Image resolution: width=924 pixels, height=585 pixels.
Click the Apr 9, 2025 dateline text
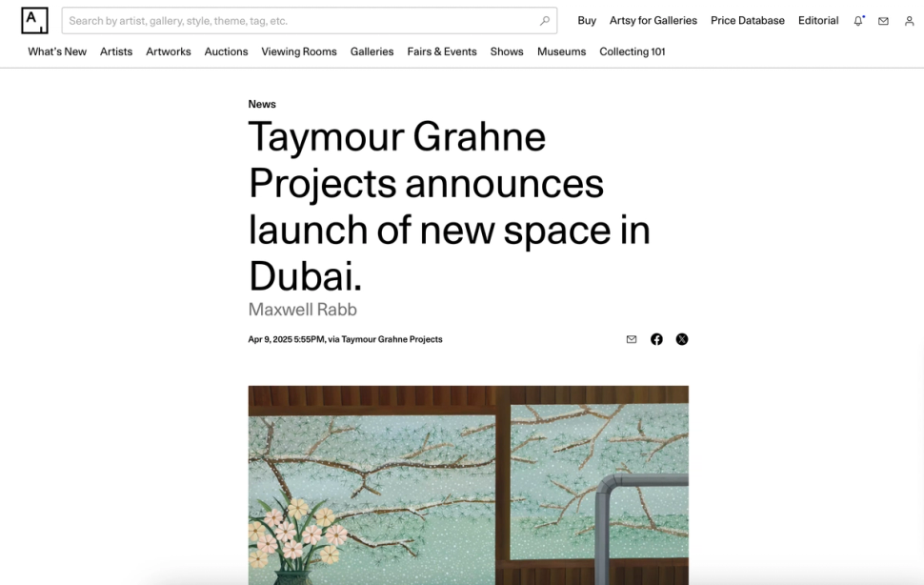pos(346,339)
